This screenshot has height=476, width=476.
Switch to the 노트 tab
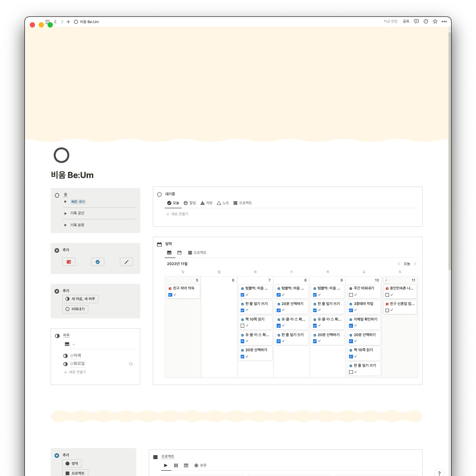pyautogui.click(x=223, y=203)
